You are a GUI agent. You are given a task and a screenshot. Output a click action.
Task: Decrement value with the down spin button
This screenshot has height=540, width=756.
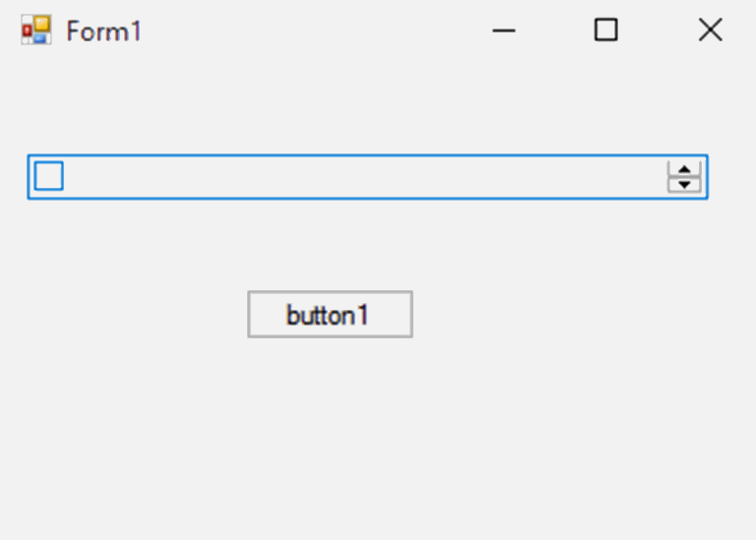pos(684,185)
